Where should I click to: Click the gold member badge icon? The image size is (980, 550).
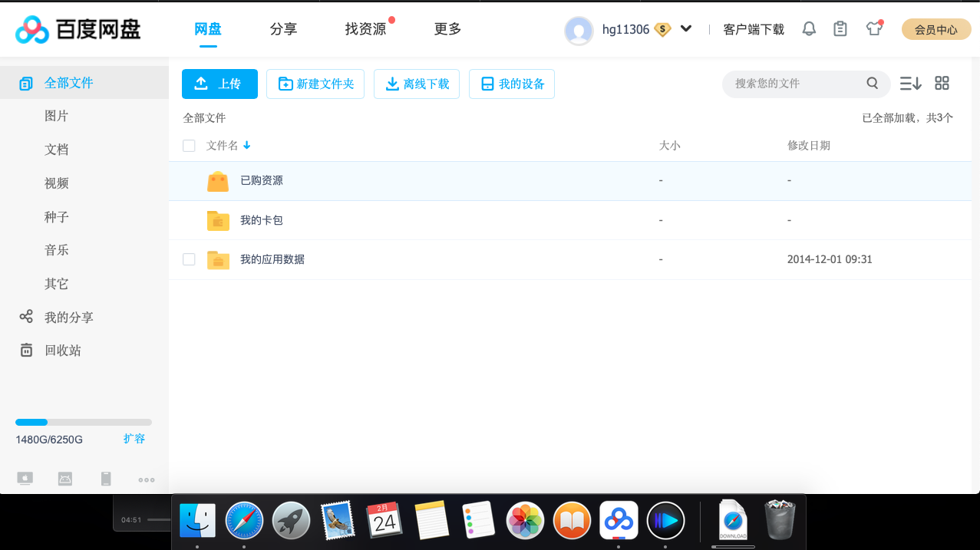[662, 29]
